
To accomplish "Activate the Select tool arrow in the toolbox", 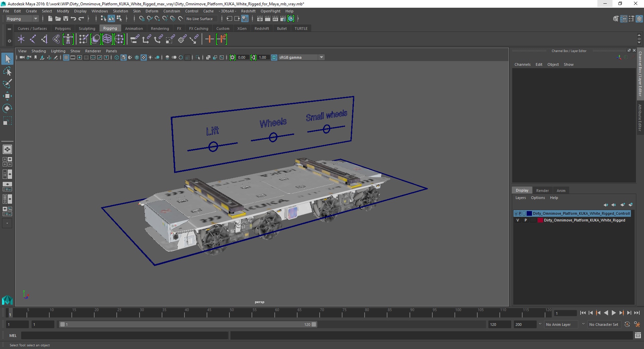I will [7, 59].
